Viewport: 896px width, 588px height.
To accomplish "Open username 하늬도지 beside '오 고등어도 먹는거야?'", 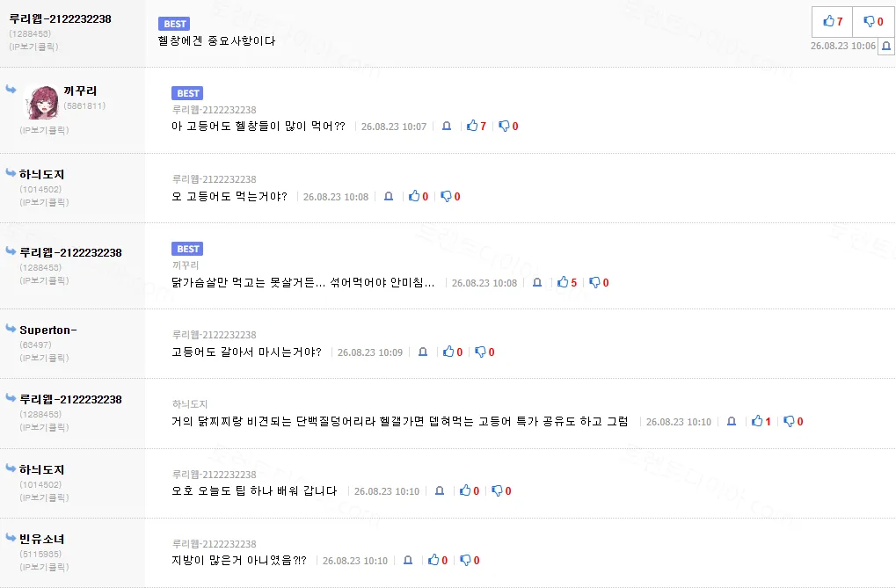I will click(41, 174).
